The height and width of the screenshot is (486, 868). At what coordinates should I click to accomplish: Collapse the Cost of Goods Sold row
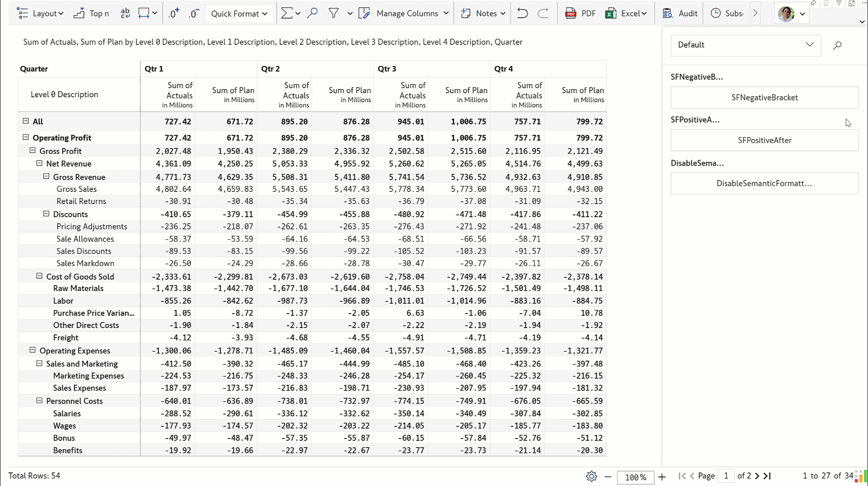click(x=39, y=276)
